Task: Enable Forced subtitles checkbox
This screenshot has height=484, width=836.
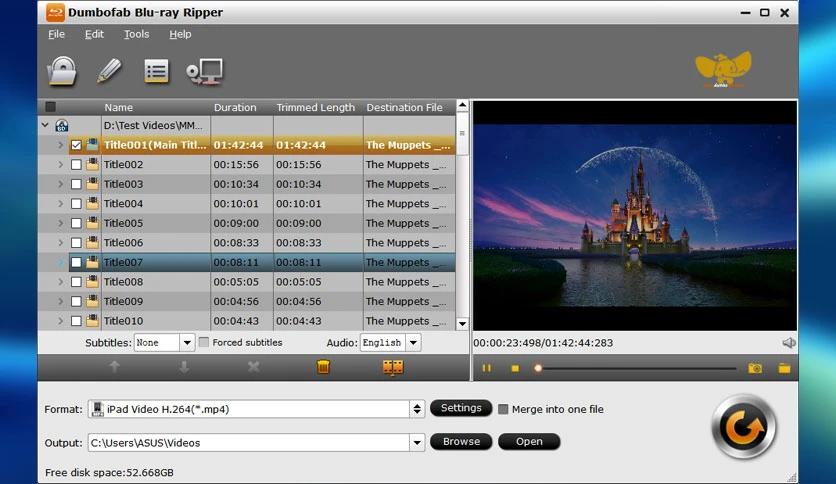Action: point(204,342)
